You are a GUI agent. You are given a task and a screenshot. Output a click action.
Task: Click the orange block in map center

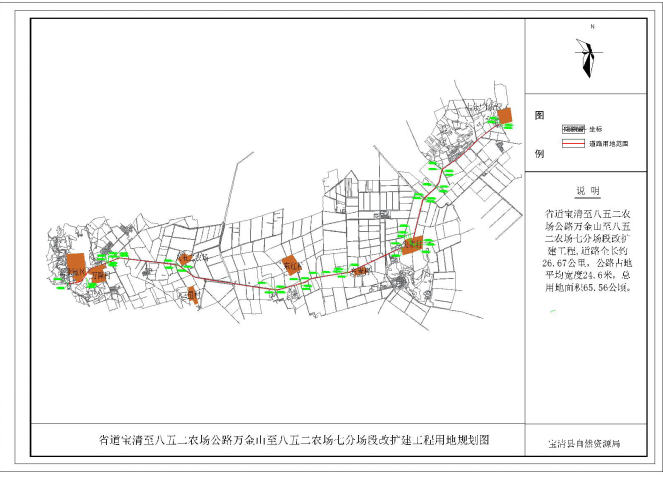[x=290, y=265]
